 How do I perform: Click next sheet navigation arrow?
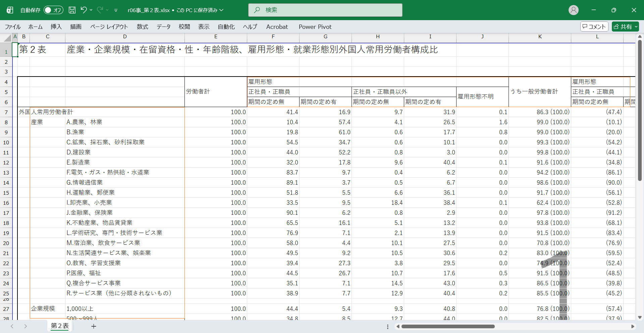(25, 326)
